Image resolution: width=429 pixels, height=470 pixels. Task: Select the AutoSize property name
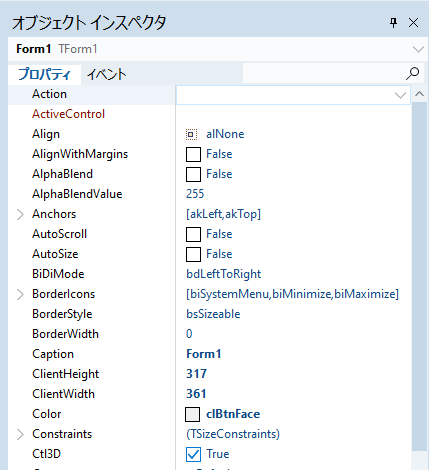55,254
